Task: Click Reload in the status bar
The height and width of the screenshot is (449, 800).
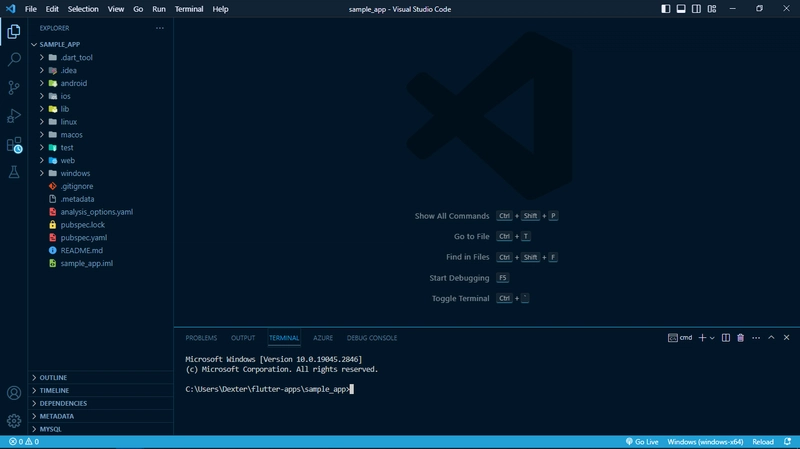Action: click(763, 441)
